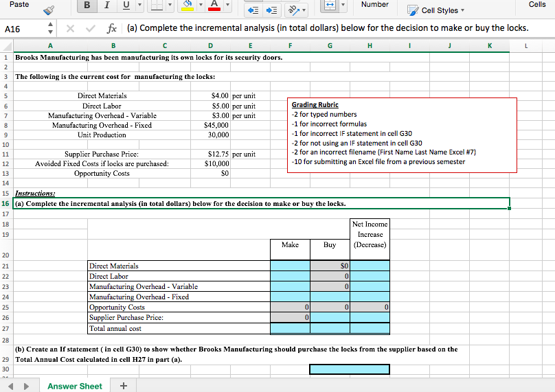
Task: Click the text orientation icon
Action: pyautogui.click(x=293, y=10)
